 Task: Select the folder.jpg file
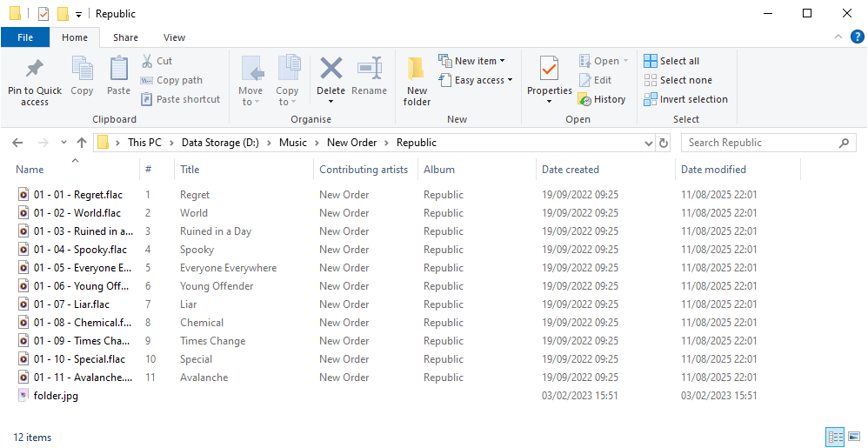pos(56,396)
